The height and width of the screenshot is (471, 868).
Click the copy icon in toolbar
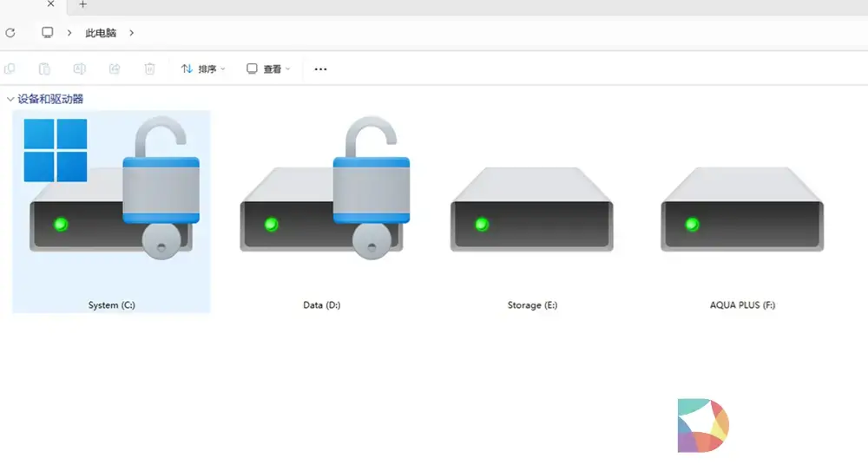[x=10, y=69]
